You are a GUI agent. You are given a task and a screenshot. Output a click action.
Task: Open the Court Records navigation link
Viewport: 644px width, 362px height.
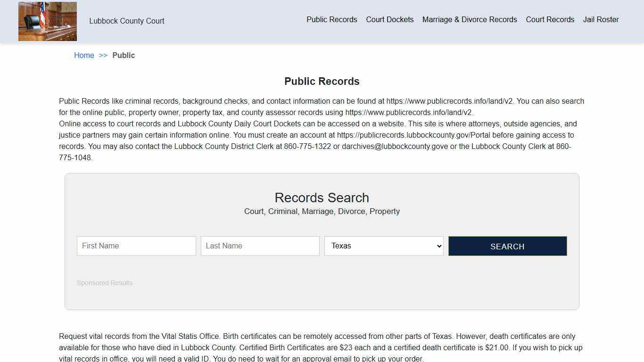pos(550,19)
